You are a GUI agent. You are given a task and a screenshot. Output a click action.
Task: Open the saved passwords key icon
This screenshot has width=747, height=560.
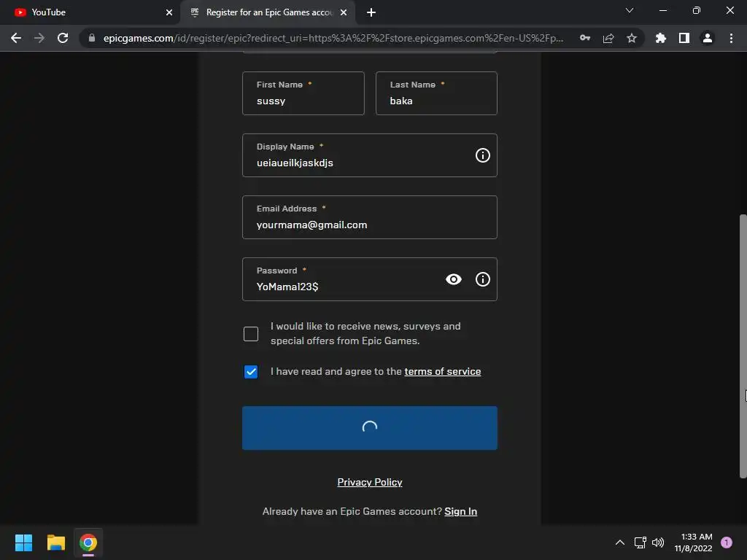tap(585, 38)
